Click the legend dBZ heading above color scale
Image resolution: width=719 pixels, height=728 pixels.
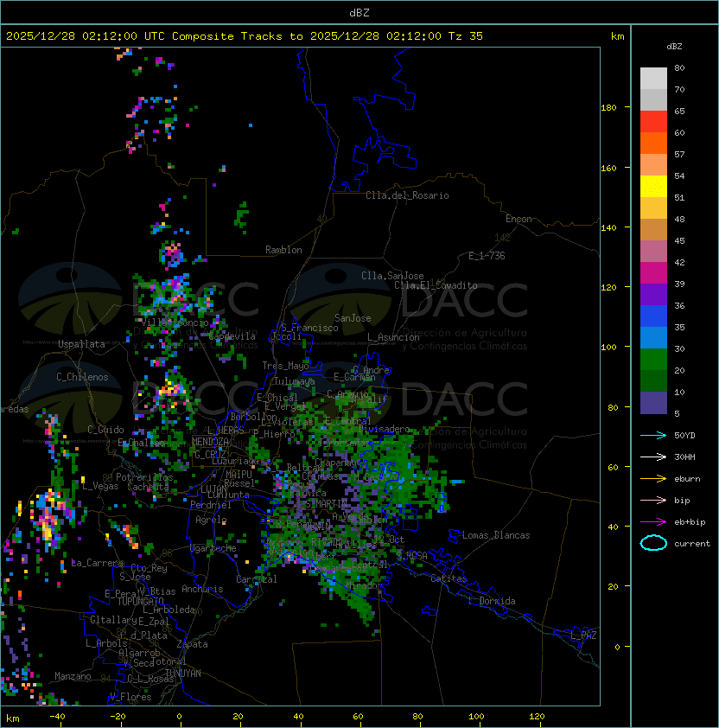click(x=674, y=47)
